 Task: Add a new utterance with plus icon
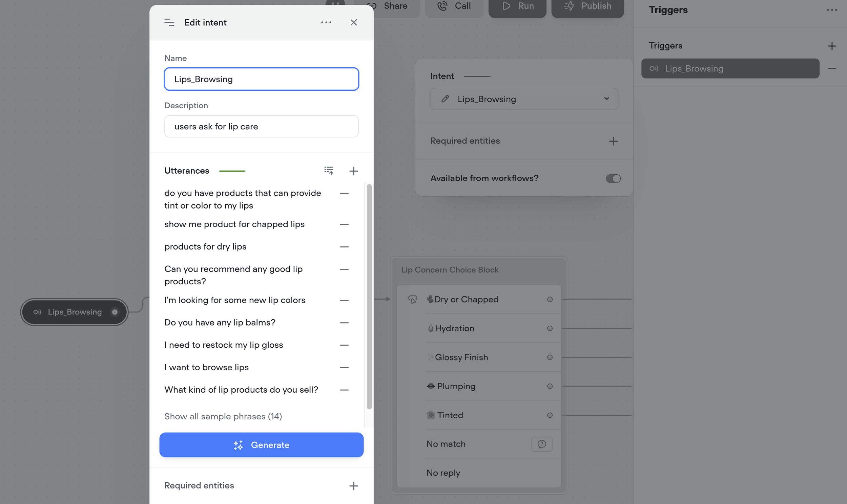[x=353, y=171]
